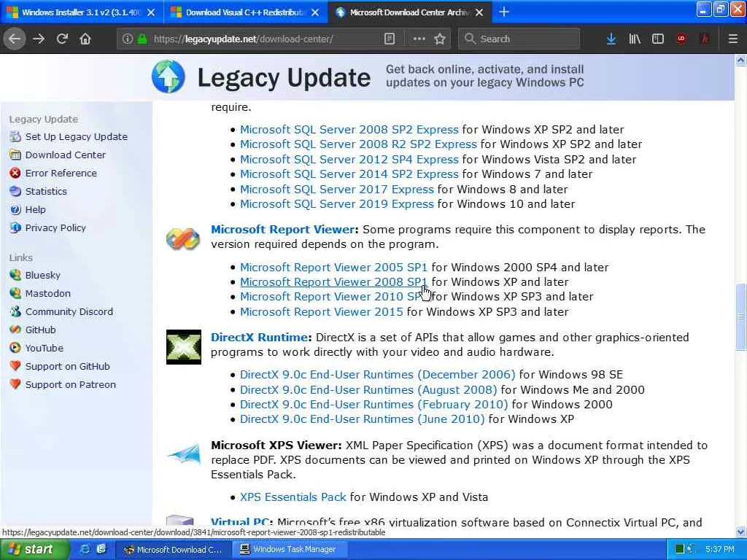Click the scrollbar down arrow
The image size is (747, 560).
(740, 532)
